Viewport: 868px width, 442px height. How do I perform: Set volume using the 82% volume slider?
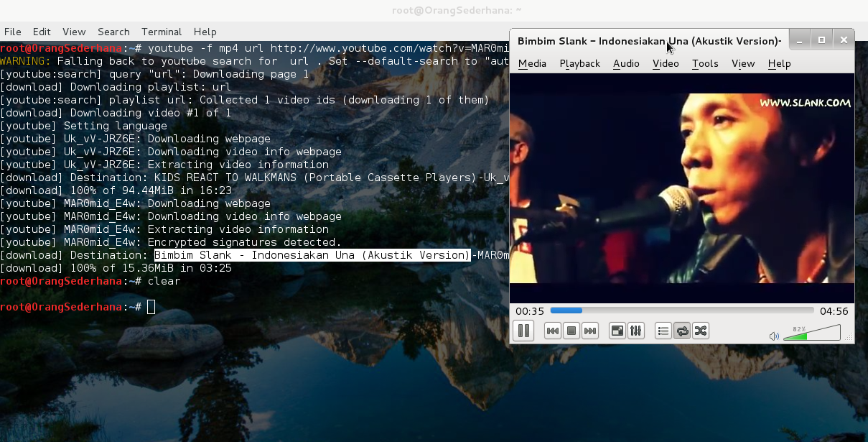pos(811,333)
